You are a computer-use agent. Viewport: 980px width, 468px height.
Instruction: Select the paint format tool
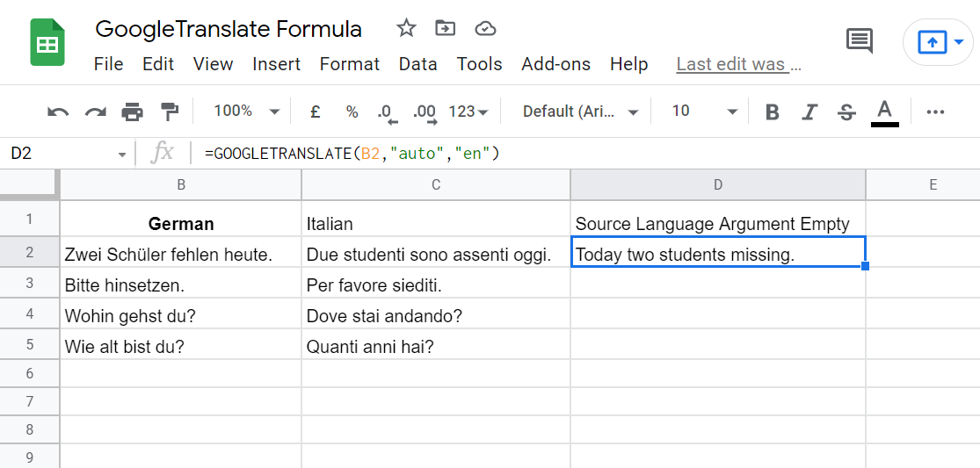[x=169, y=112]
